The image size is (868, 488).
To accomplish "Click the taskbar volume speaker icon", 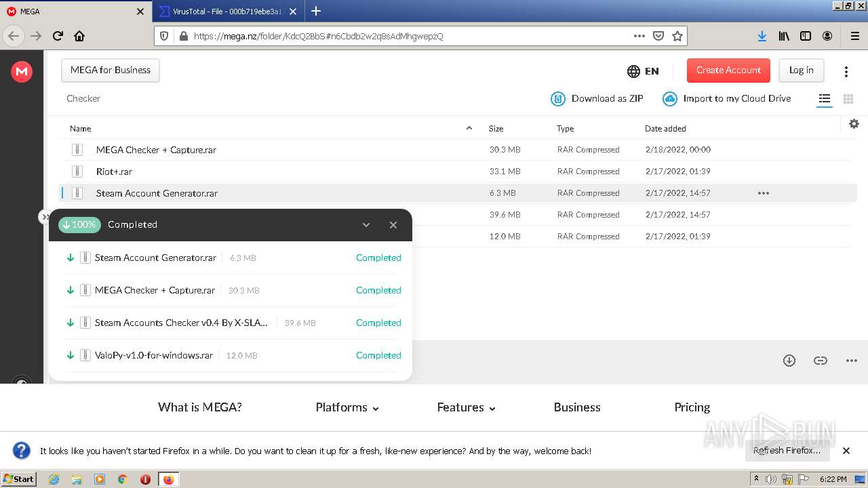I will point(771,479).
